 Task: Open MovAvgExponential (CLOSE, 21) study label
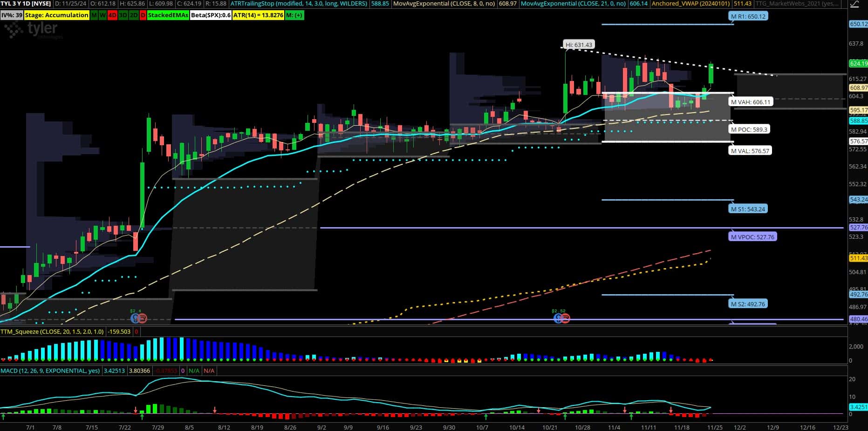[573, 4]
